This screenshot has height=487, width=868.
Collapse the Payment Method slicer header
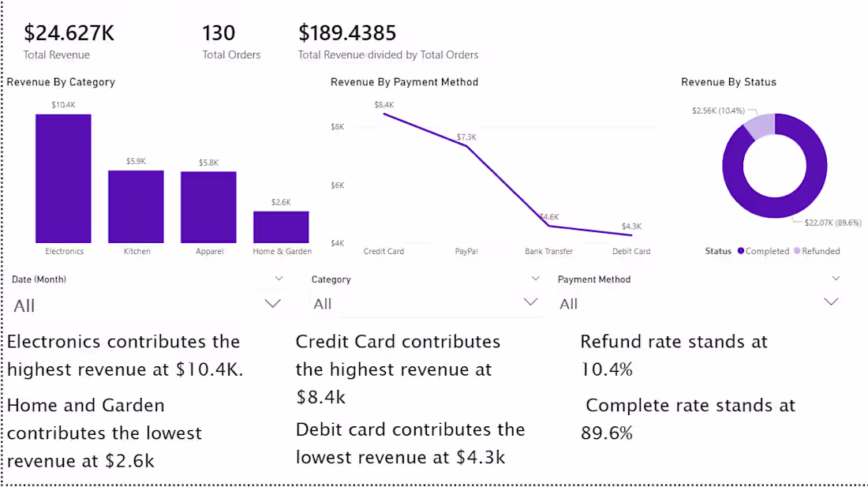[x=836, y=278]
